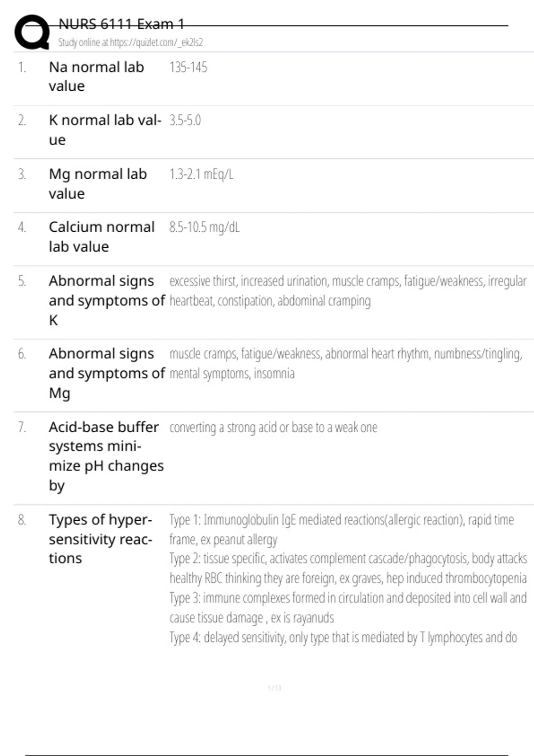Viewport: 534px width, 756px height.
Task: Click the muscle cramps, insomnia definition
Action: pos(345,363)
